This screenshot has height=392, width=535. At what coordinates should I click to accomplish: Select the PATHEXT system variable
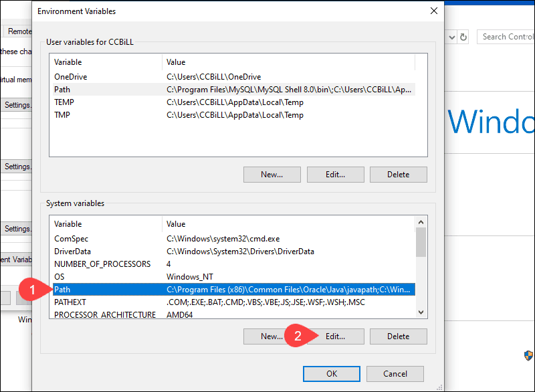233,302
